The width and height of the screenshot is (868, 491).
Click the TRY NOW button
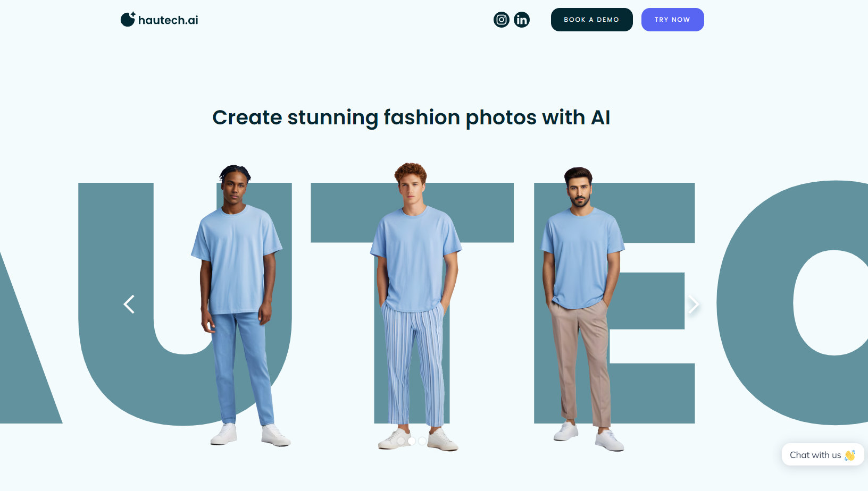point(673,20)
